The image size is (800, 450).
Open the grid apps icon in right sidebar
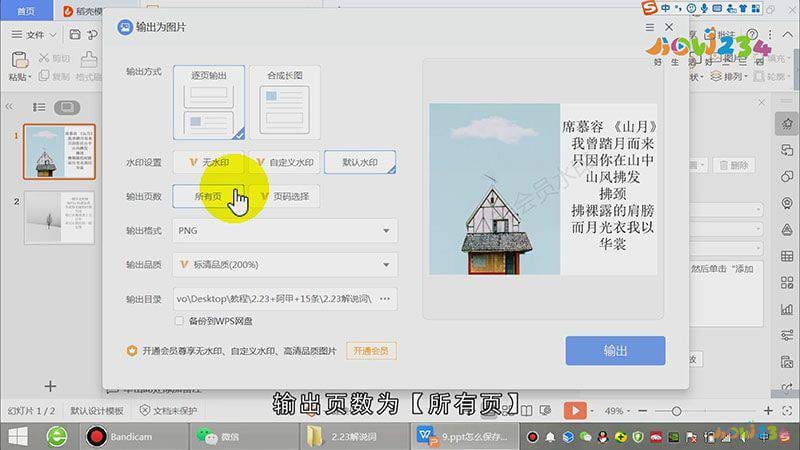(x=787, y=283)
